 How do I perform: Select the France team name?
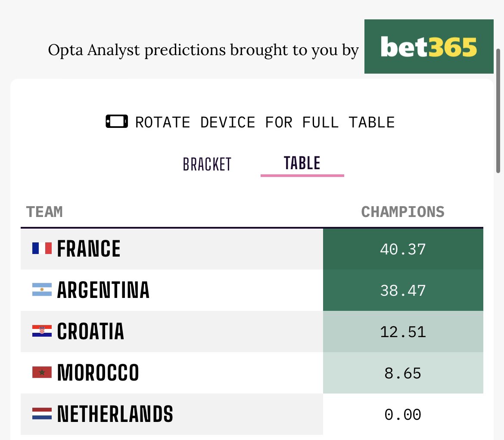89,248
